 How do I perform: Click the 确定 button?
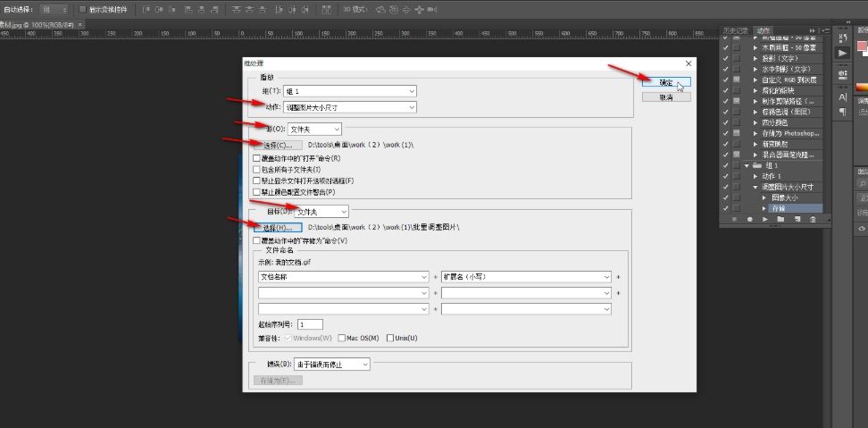point(666,82)
